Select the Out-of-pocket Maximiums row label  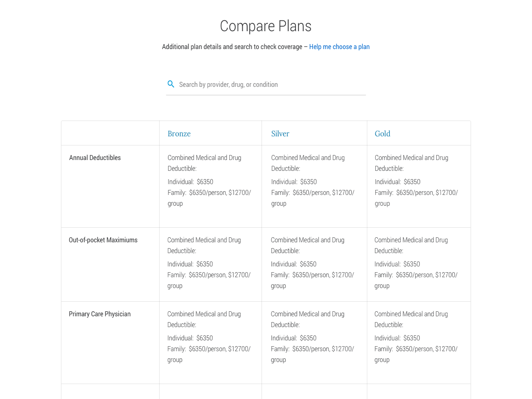coord(103,240)
